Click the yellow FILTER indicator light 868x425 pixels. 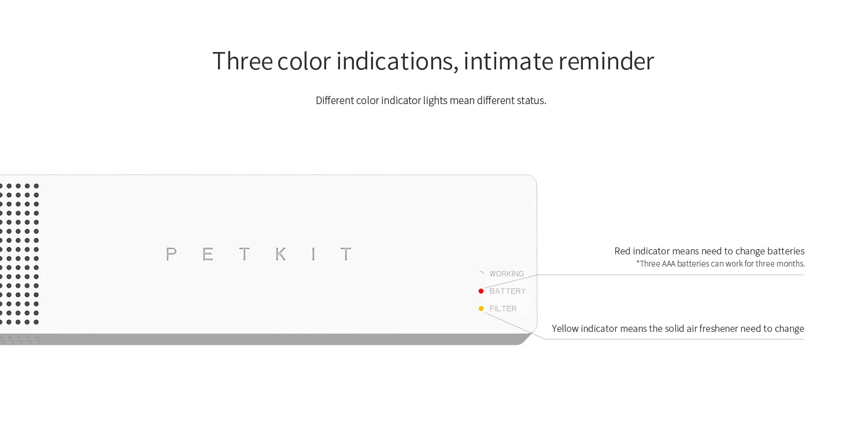pos(481,308)
